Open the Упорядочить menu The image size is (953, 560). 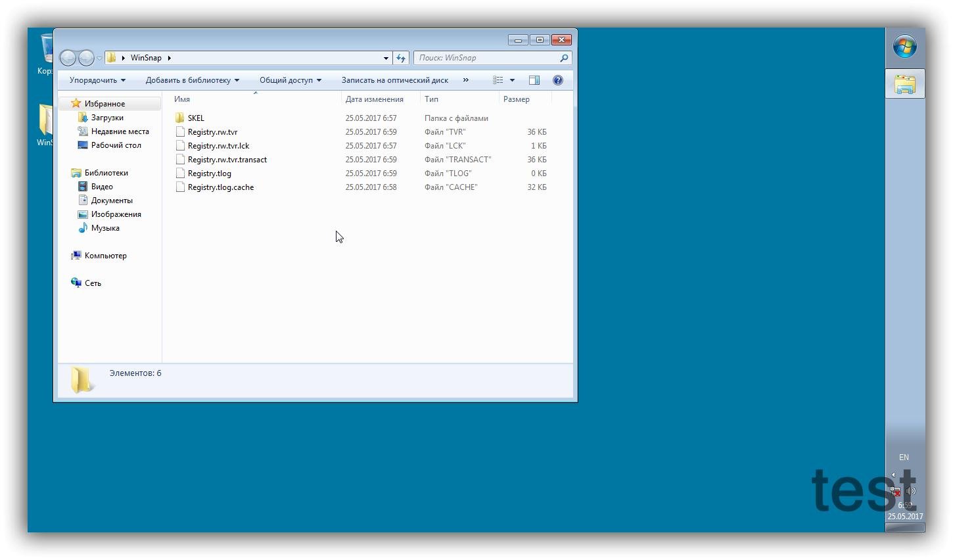(97, 80)
